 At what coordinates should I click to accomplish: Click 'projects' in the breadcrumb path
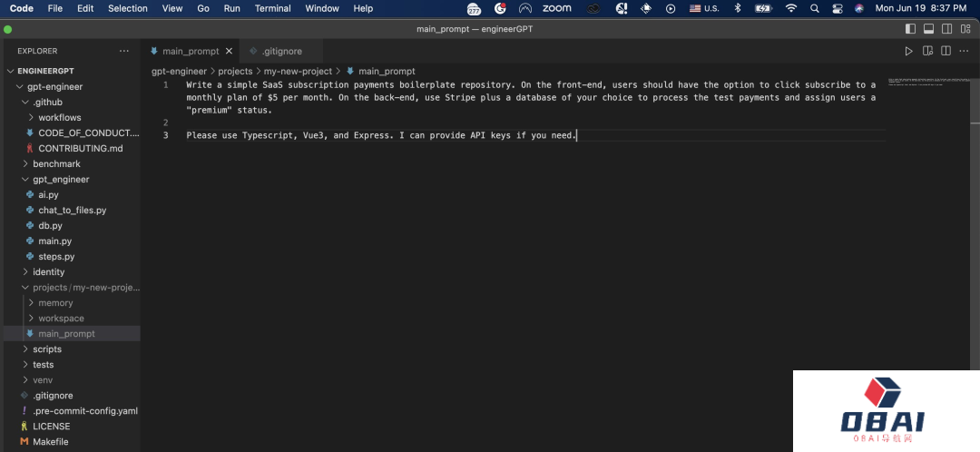pyautogui.click(x=235, y=71)
